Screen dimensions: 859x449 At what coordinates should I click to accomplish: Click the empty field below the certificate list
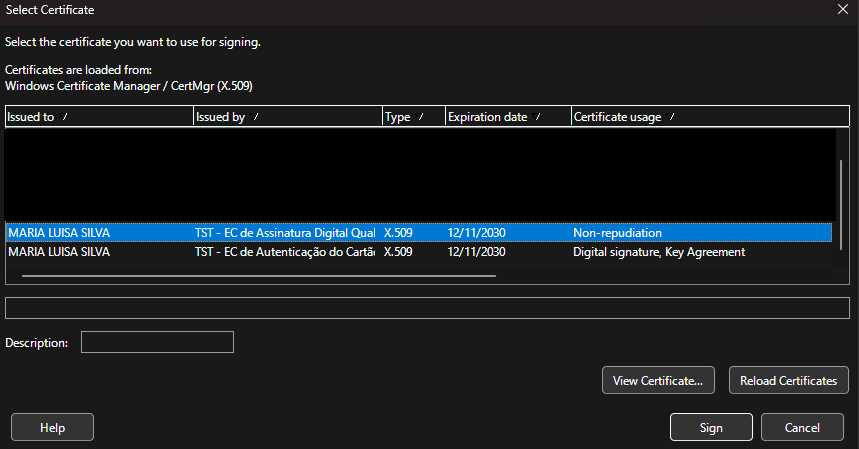[427, 308]
